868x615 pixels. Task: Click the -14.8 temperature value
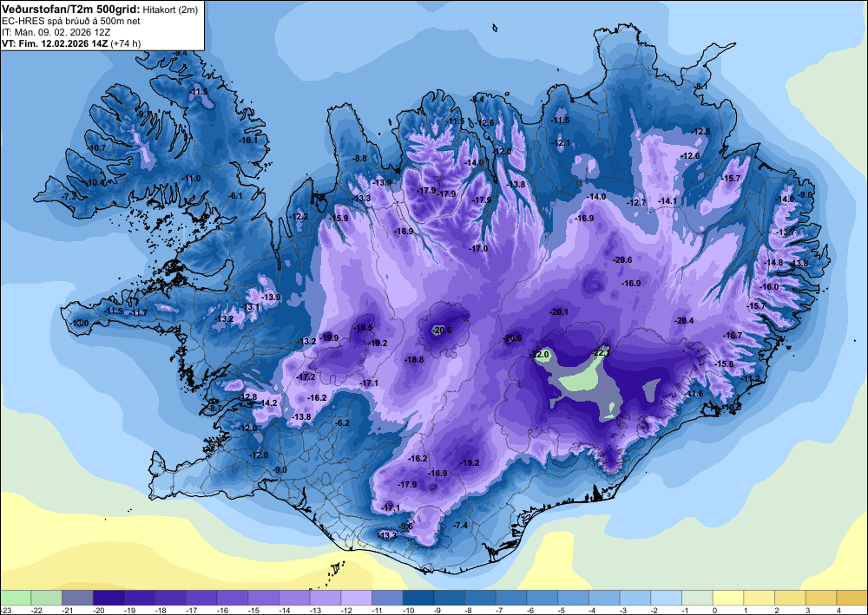(x=774, y=263)
